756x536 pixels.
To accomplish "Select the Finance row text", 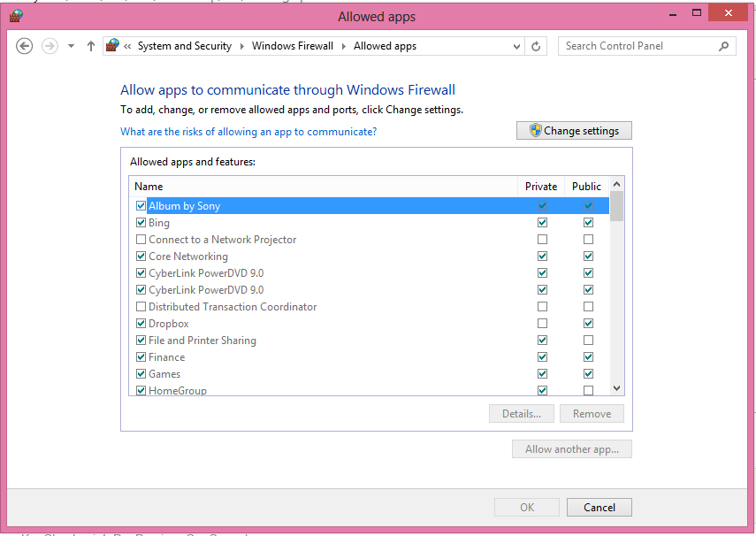I will [166, 357].
